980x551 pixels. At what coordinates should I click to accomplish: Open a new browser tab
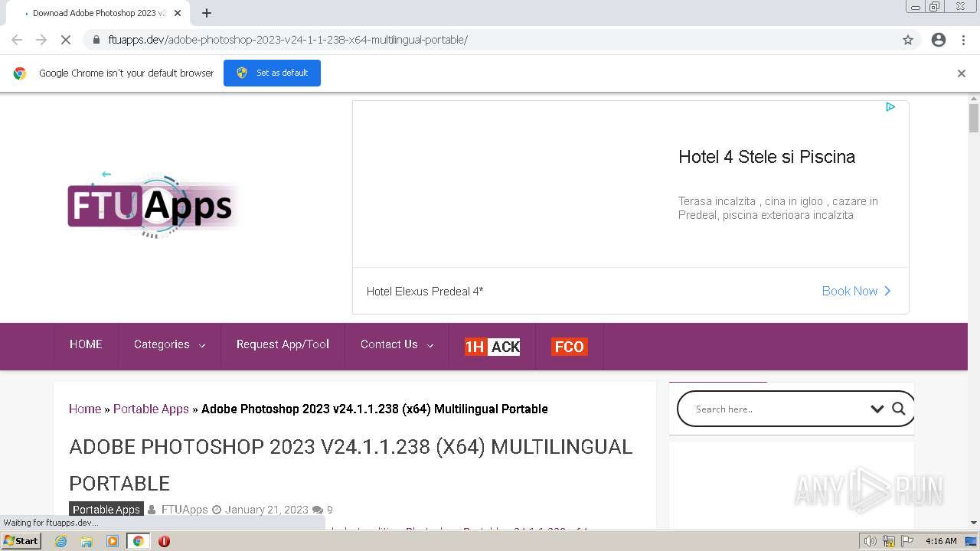coord(207,13)
